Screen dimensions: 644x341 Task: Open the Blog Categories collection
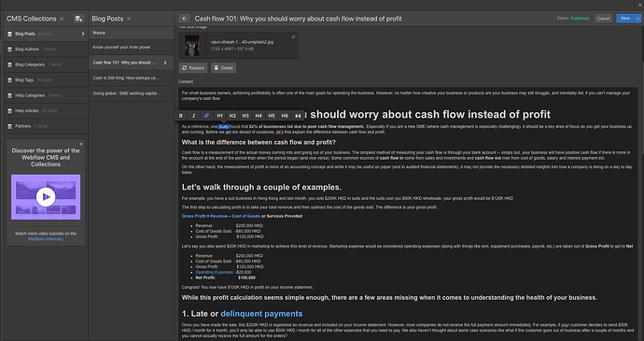46,64
